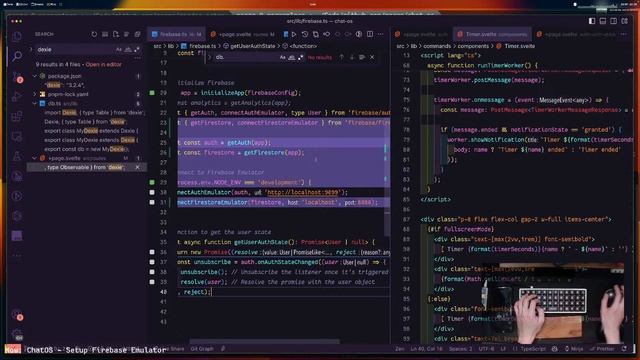Refresh the search results
This screenshot has height=360, width=640.
94,34
